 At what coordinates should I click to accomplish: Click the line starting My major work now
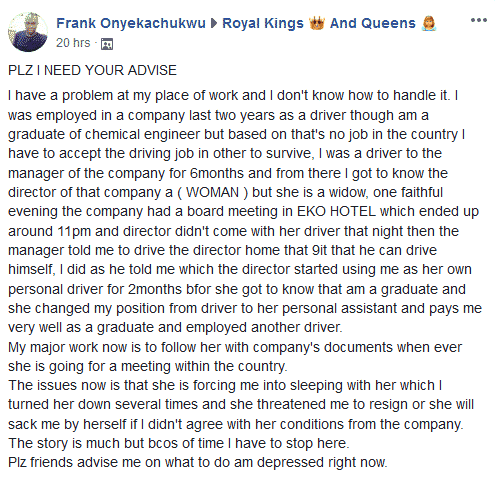click(235, 347)
